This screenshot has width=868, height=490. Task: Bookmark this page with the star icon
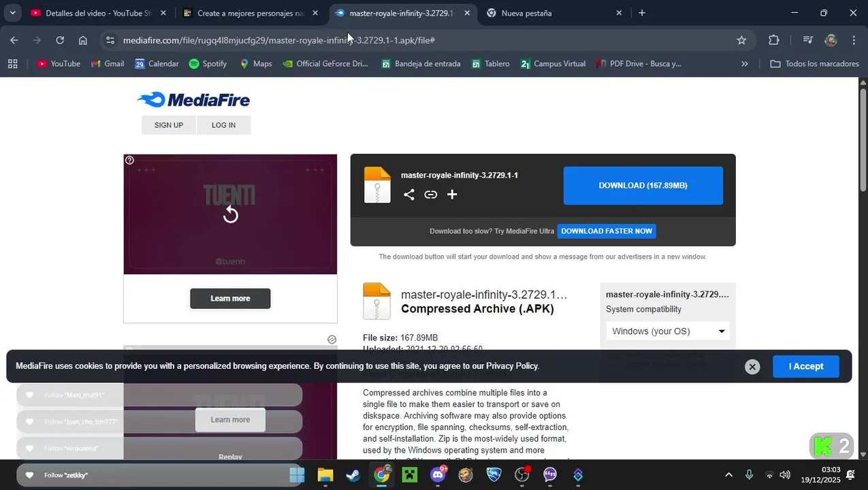[x=741, y=40]
